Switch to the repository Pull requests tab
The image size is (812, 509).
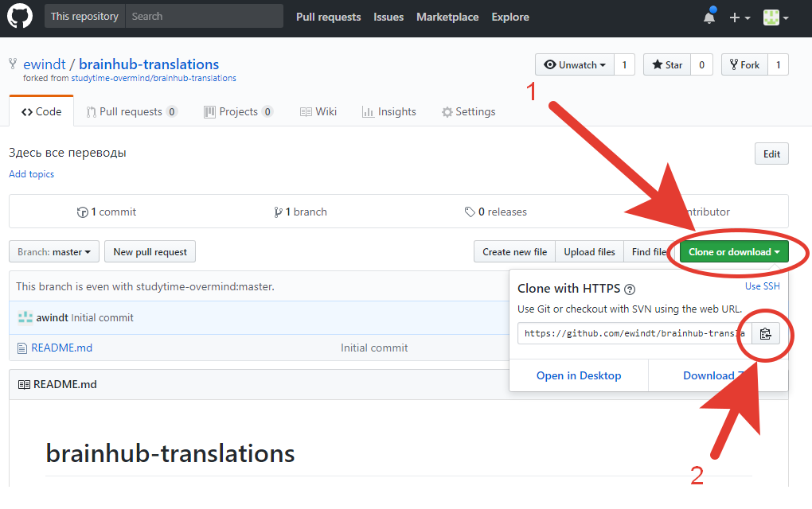pos(131,111)
